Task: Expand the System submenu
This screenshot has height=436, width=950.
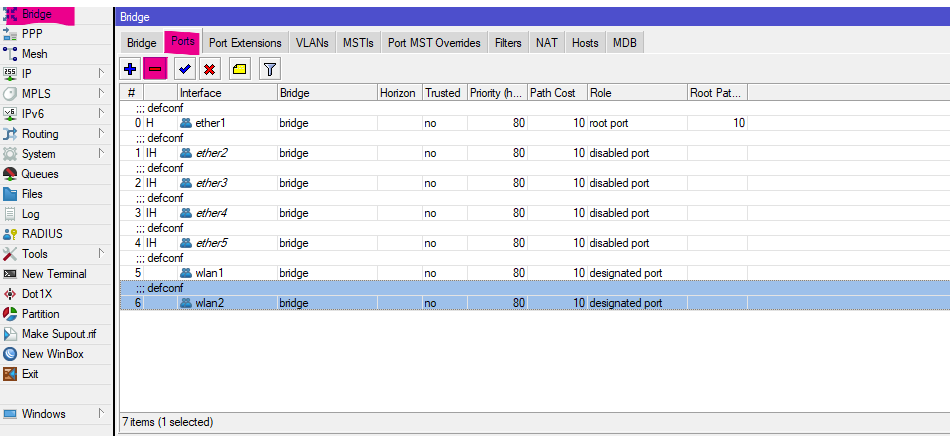Action: [101, 154]
